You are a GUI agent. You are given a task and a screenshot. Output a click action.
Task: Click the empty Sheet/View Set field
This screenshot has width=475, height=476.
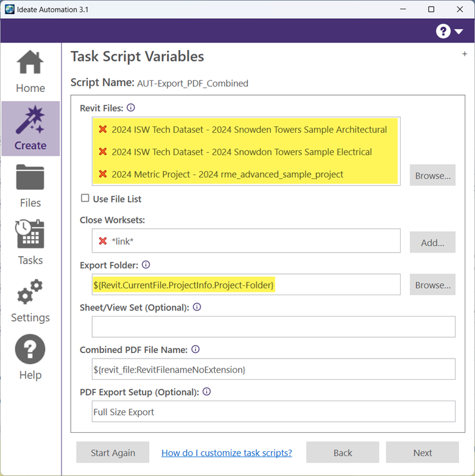[x=273, y=327]
